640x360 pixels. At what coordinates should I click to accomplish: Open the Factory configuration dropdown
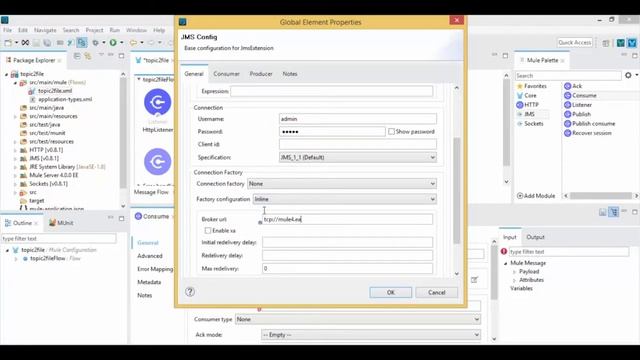click(344, 199)
